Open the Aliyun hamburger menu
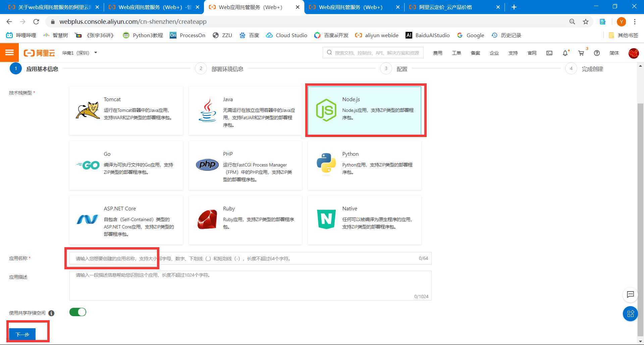644x345 pixels. 9,53
